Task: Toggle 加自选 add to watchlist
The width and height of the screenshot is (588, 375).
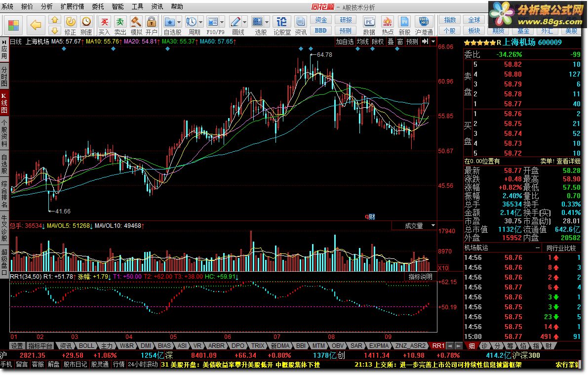Action: 345,42
